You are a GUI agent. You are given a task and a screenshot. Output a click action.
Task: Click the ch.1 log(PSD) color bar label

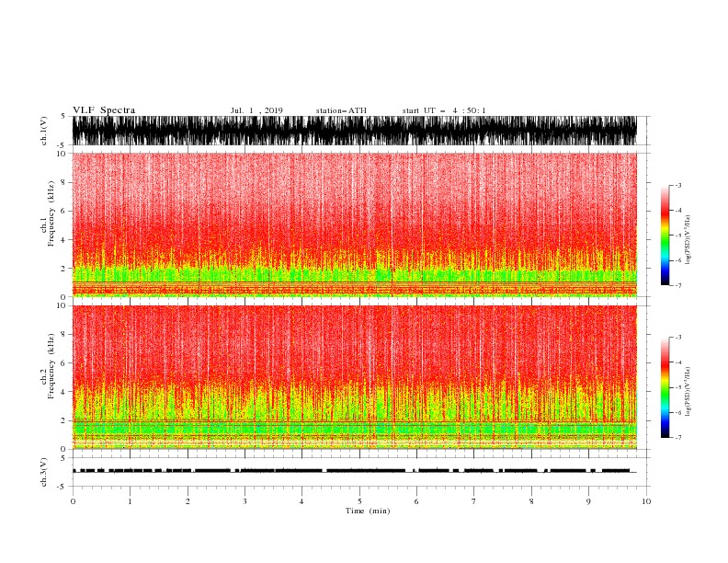[688, 240]
